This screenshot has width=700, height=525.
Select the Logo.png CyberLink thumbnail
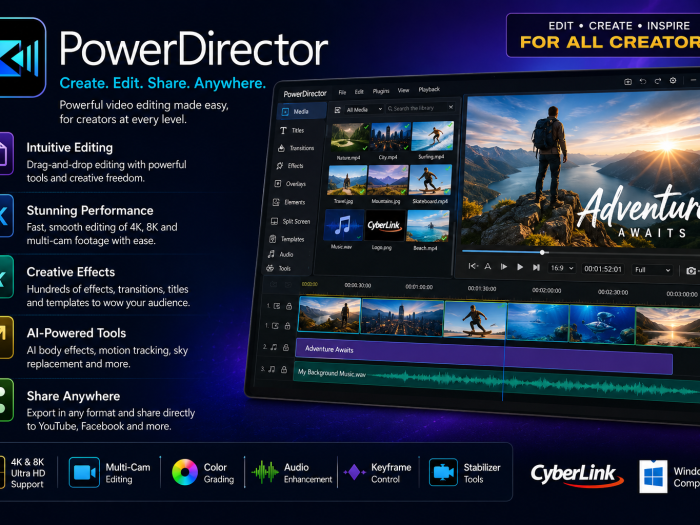tap(385, 225)
